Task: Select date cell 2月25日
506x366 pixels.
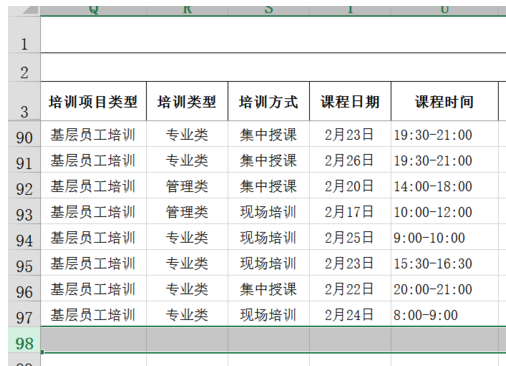Action: [x=350, y=237]
